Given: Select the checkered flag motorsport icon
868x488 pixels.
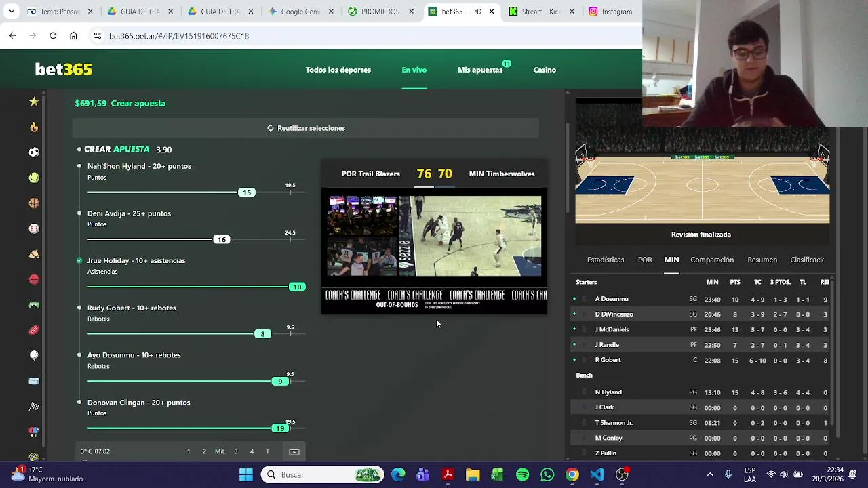Looking at the screenshot, I should tap(34, 406).
